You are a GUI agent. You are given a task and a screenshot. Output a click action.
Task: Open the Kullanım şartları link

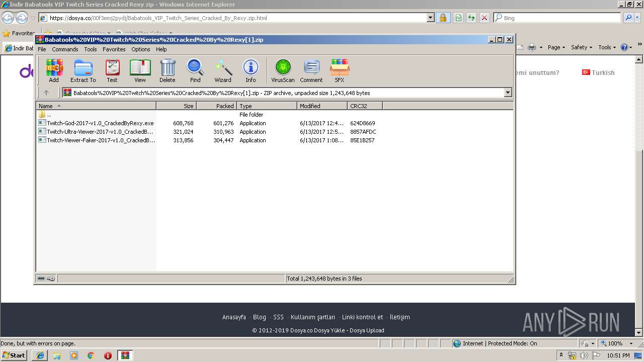point(313,317)
